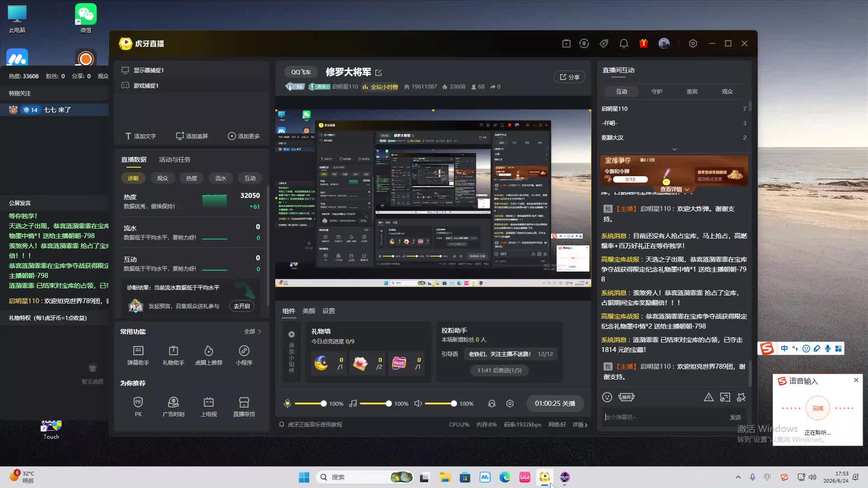Toggle Sogou Chinese/English mode 中

(x=784, y=348)
